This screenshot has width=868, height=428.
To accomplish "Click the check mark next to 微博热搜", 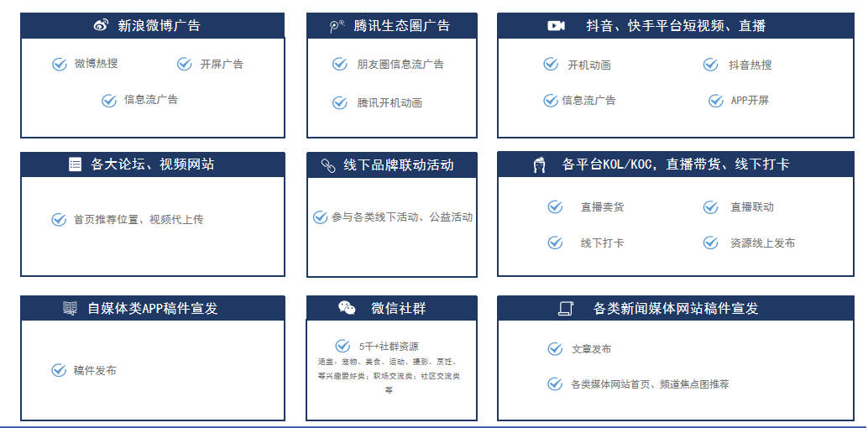I will pos(60,65).
